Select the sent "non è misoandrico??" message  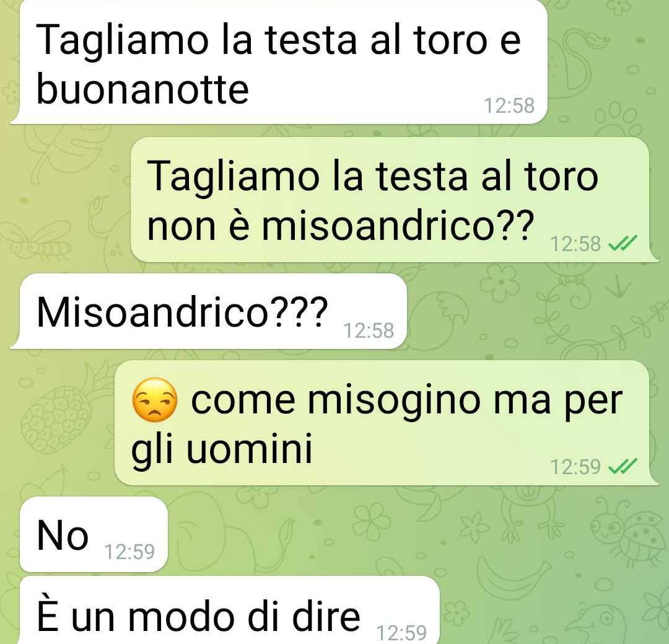[395, 200]
